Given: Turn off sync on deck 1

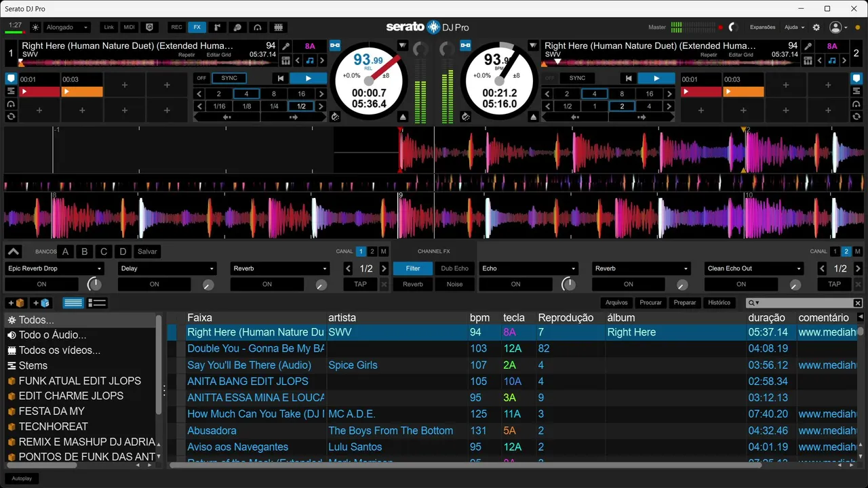Looking at the screenshot, I should [x=201, y=78].
